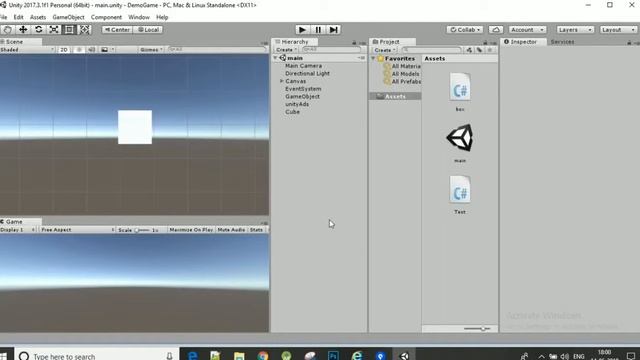Image resolution: width=640 pixels, height=360 pixels.
Task: Open the cloud services button
Action: [496, 30]
